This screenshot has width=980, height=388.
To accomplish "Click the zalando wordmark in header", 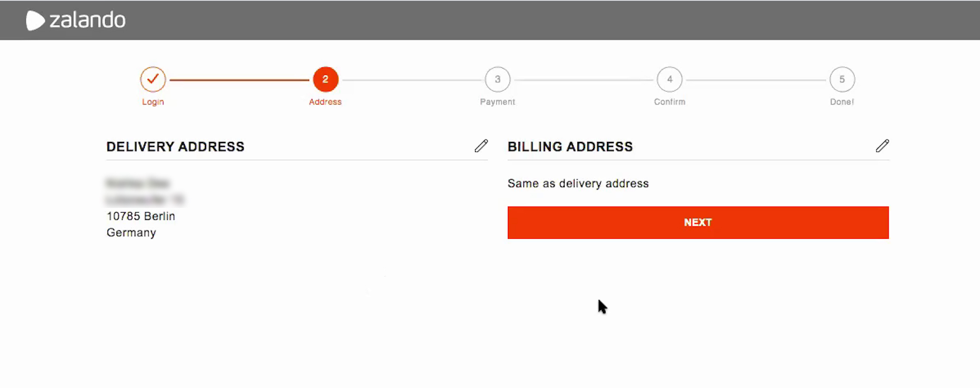I will 87,21.
